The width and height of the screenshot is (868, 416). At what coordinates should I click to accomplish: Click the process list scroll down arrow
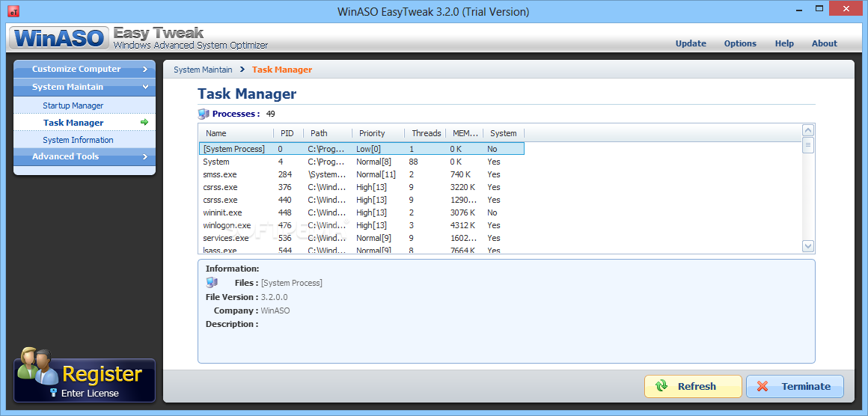tap(808, 246)
